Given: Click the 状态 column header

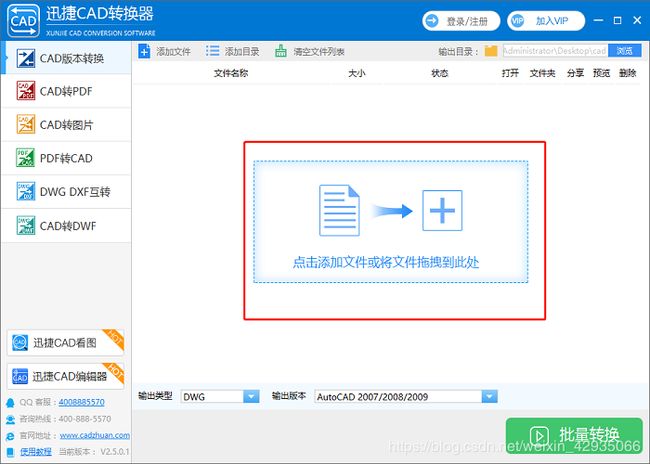Looking at the screenshot, I should coord(440,73).
